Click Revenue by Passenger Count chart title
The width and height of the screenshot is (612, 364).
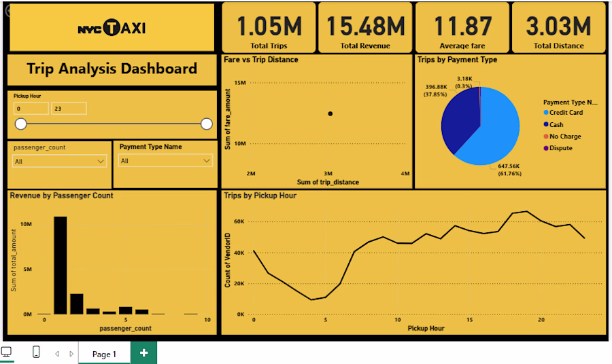click(62, 196)
